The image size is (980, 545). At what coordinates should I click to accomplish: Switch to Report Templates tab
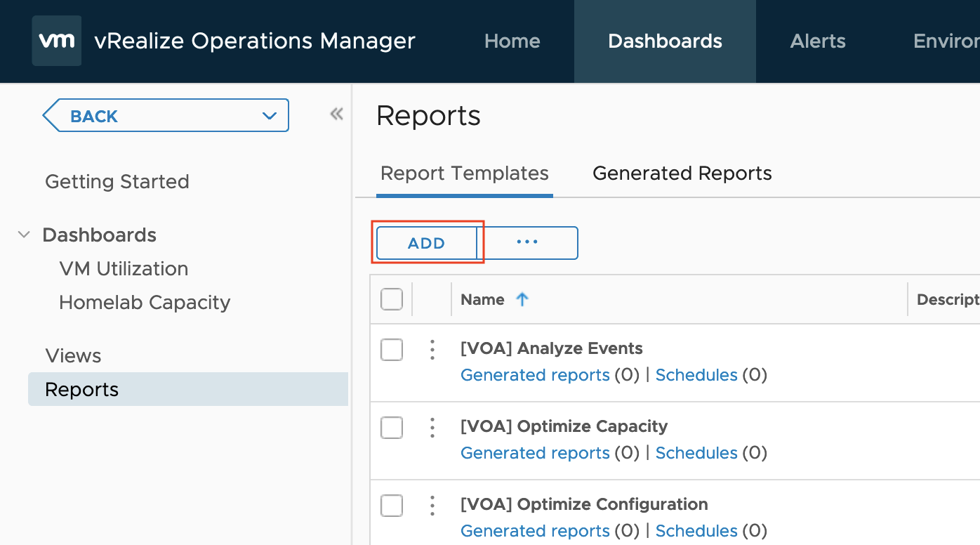pyautogui.click(x=465, y=173)
